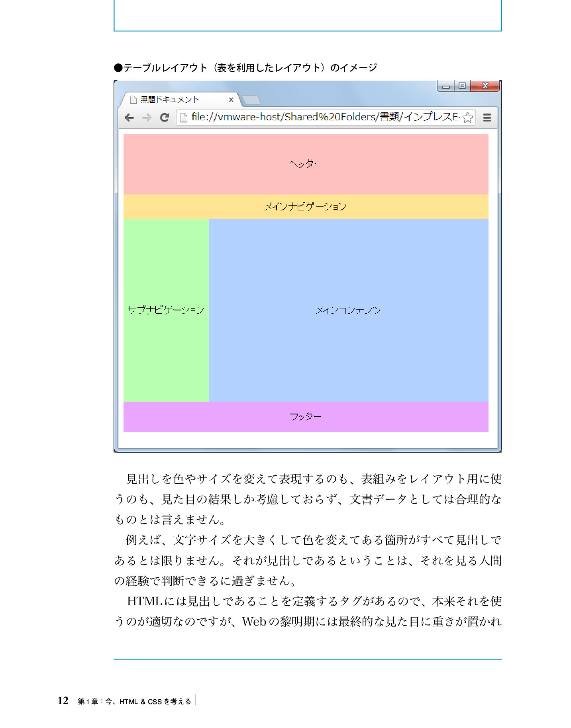
Task: Click the green サブナビゲーション column
Action: pos(166,310)
